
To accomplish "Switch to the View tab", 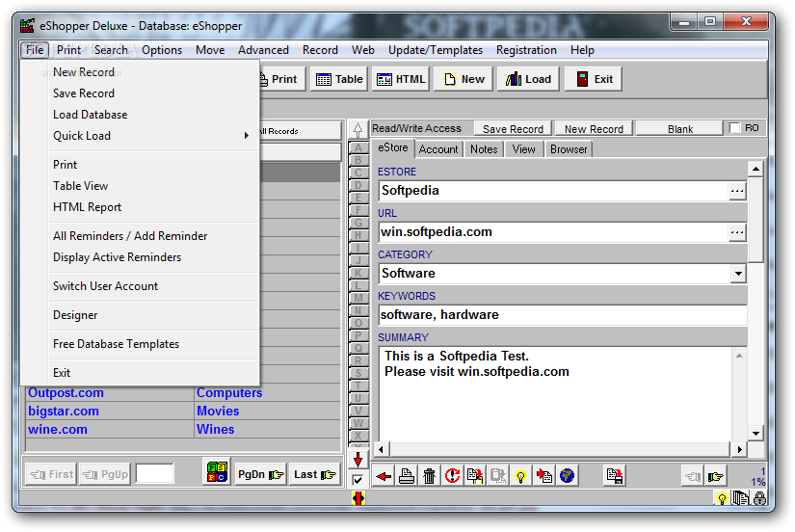I will click(524, 149).
